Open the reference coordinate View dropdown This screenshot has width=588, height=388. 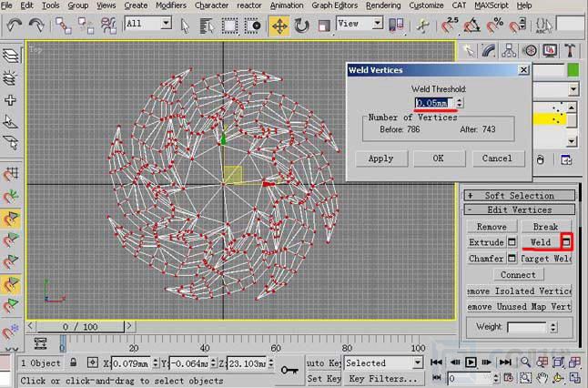(377, 24)
